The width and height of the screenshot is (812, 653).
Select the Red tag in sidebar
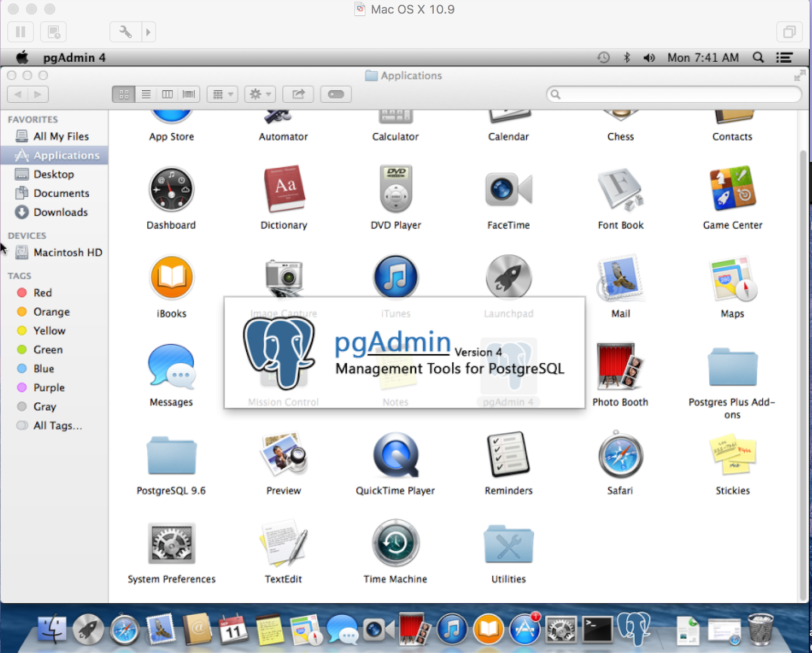pos(42,293)
